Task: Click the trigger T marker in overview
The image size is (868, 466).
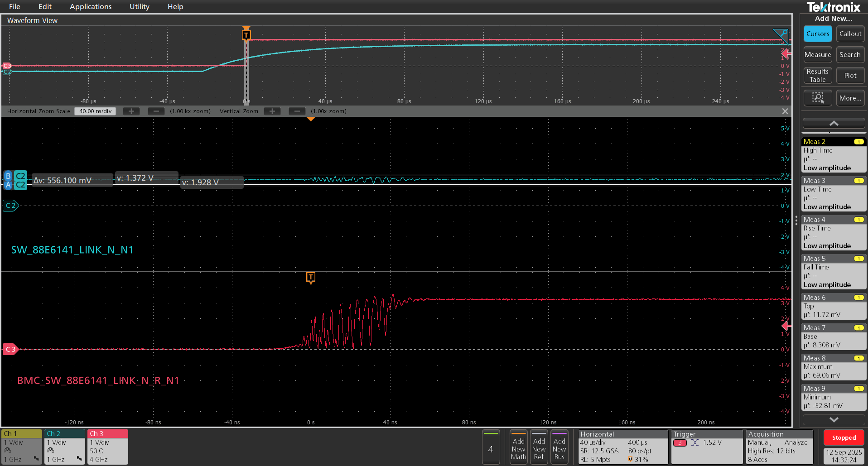Action: click(x=246, y=35)
